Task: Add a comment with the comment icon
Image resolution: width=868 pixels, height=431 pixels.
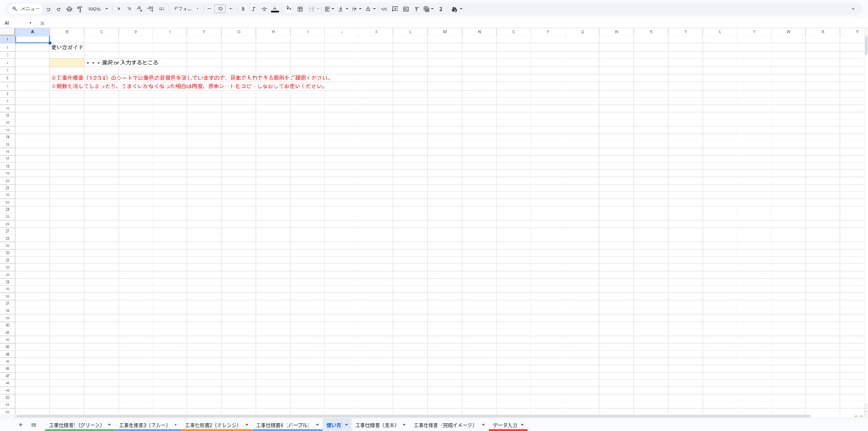Action: coord(395,9)
